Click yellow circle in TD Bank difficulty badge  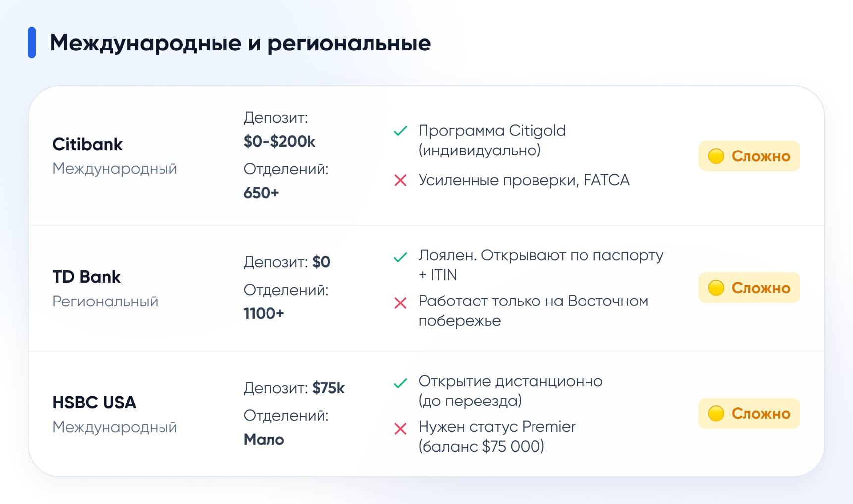click(x=716, y=288)
